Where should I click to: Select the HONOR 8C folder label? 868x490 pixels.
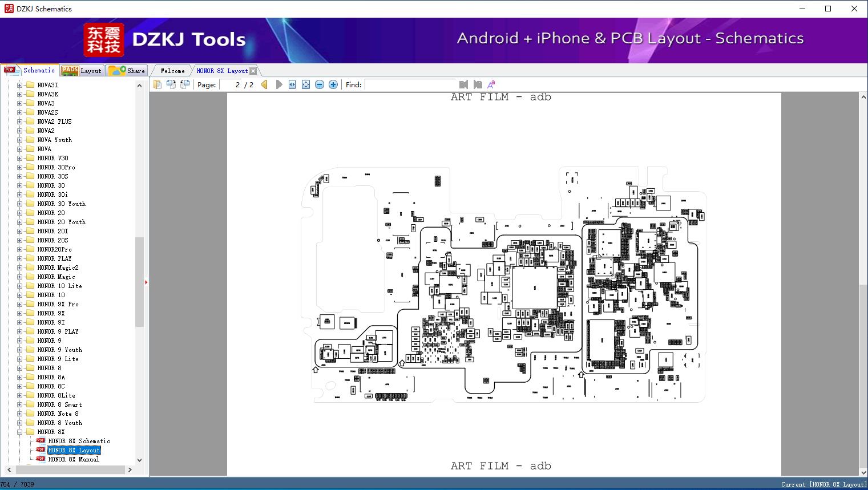click(x=51, y=386)
